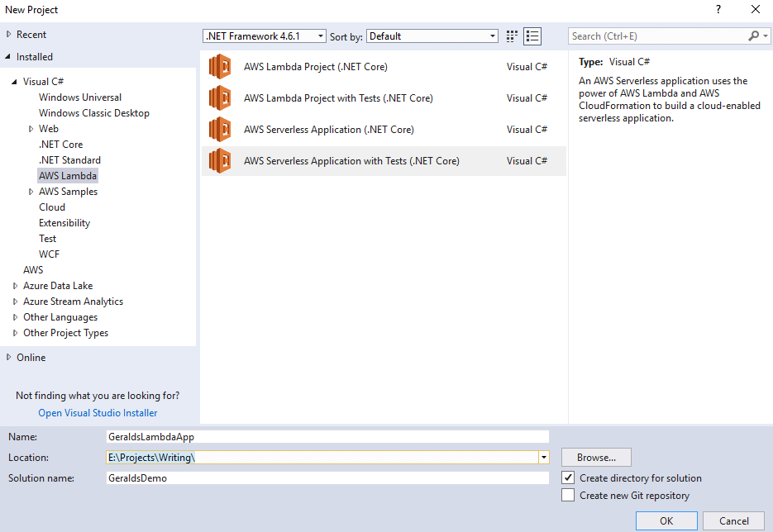Expand the Azure Data Lake node
The image size is (773, 532).
tap(15, 286)
